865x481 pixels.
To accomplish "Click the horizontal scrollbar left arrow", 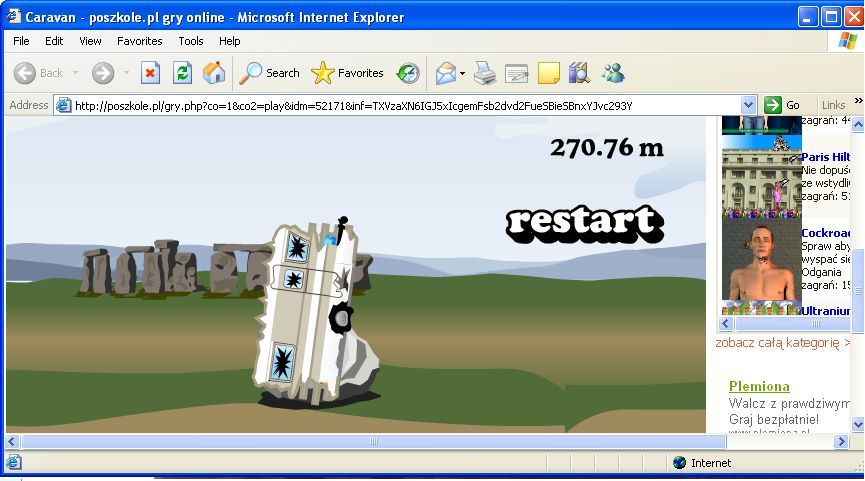I will coord(12,441).
